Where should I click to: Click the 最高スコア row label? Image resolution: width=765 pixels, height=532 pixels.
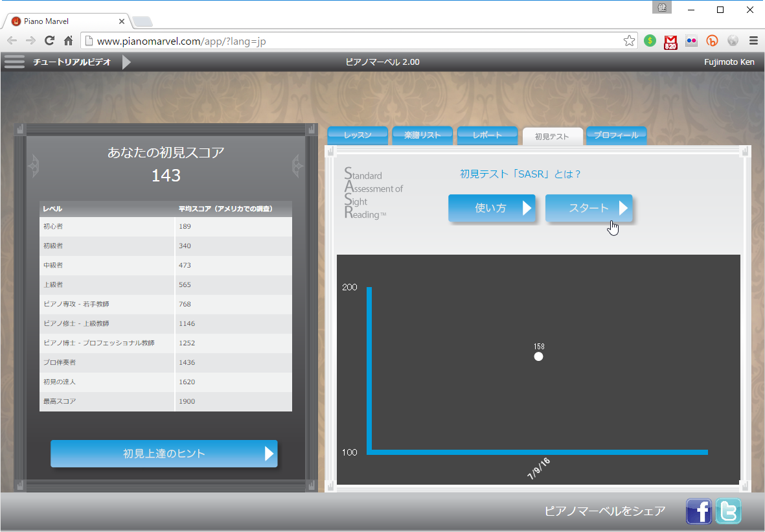coord(60,401)
